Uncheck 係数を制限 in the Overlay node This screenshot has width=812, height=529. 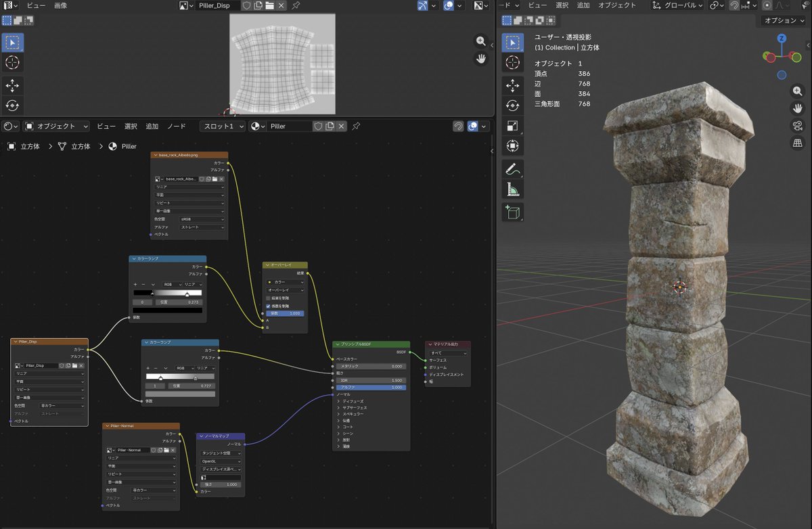(x=269, y=306)
